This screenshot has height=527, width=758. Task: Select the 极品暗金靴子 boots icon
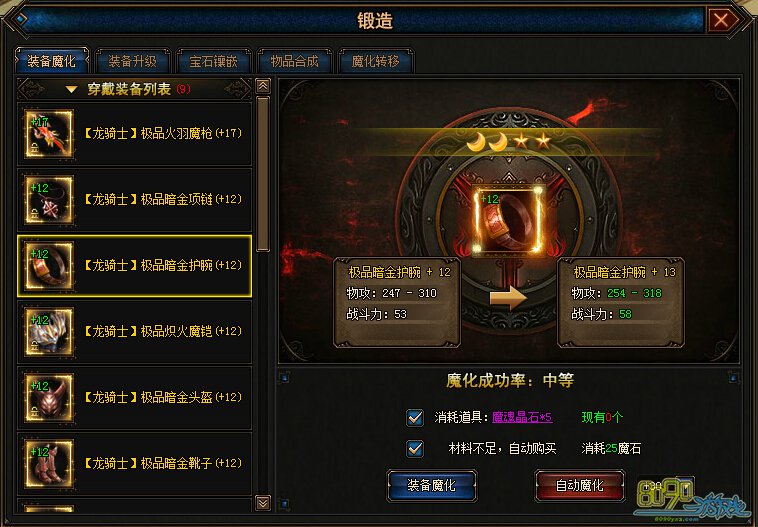click(x=49, y=464)
